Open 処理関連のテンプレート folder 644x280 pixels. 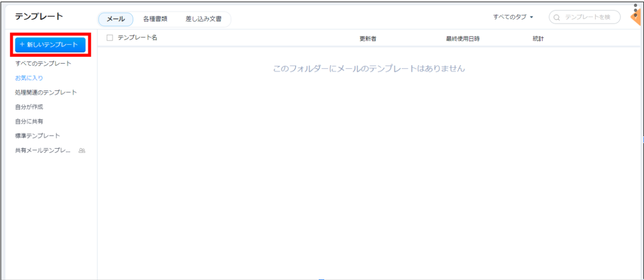tap(46, 92)
